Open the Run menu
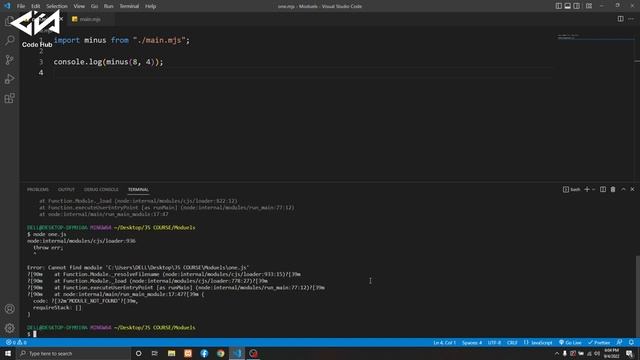This screenshot has width=640, height=360. [109, 6]
